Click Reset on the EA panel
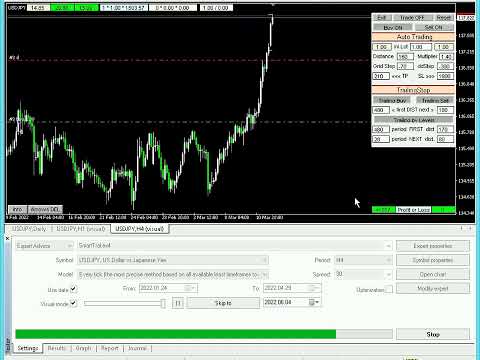Viewport: 480px width, 360px height. point(443,18)
